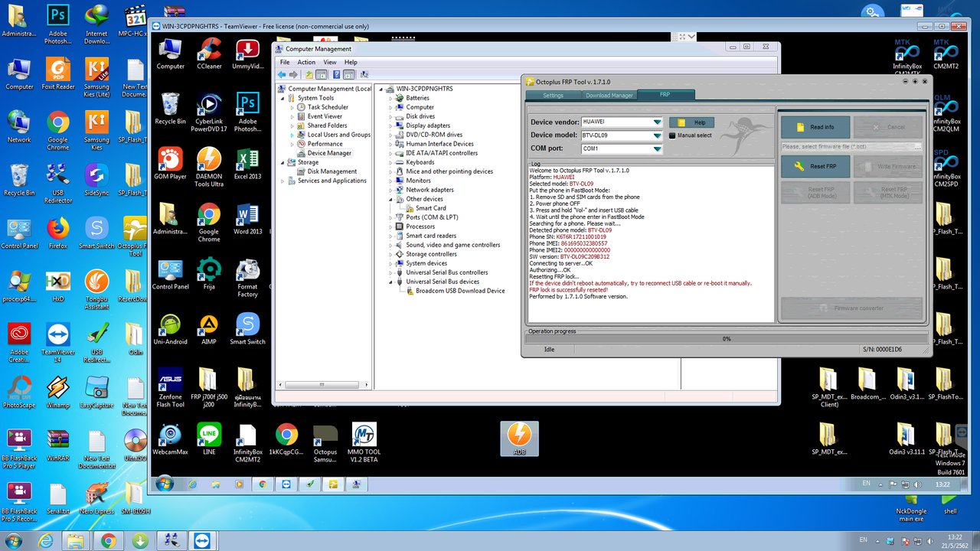
Task: Open Zenfone Flash Tool shortcut
Action: (x=170, y=388)
